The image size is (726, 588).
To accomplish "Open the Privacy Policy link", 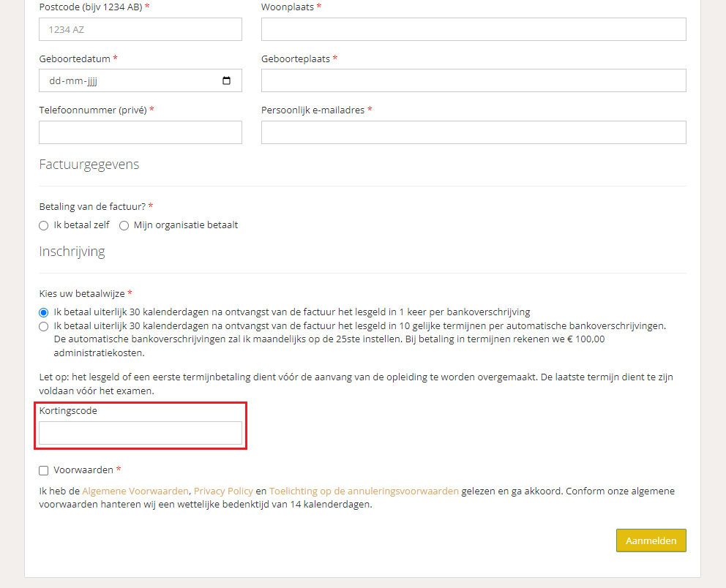I will [x=223, y=491].
